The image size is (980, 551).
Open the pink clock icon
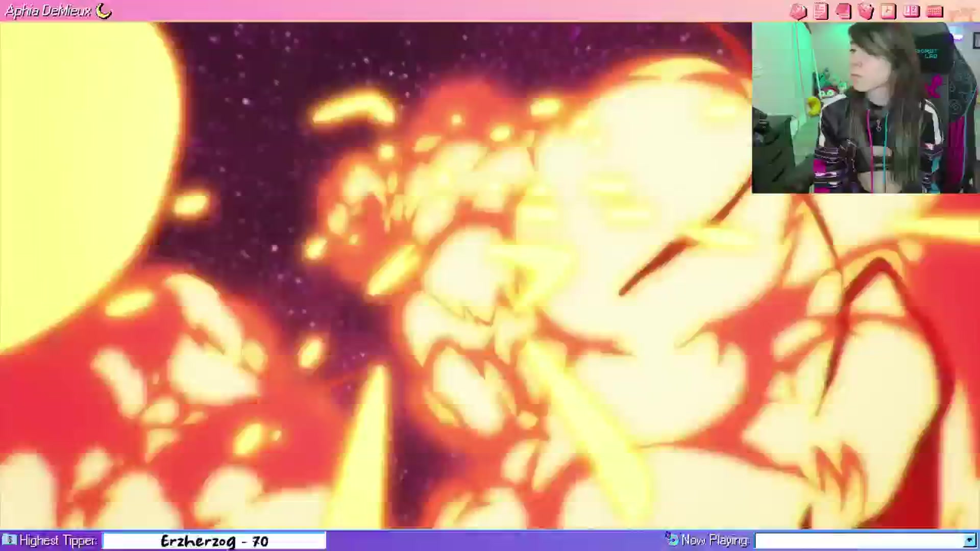click(888, 11)
